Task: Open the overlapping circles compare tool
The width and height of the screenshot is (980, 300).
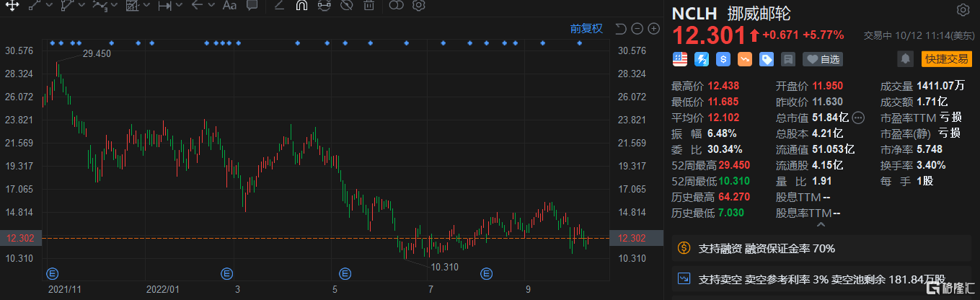Action: [x=396, y=6]
